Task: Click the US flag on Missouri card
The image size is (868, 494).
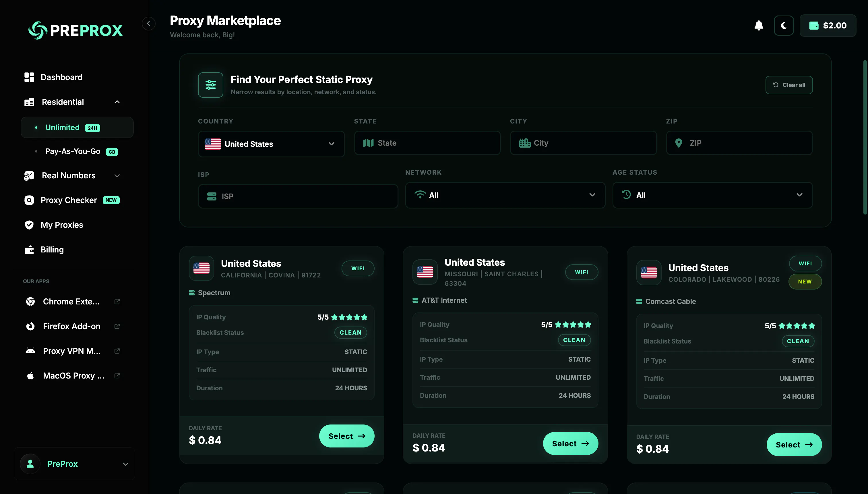Action: (425, 272)
